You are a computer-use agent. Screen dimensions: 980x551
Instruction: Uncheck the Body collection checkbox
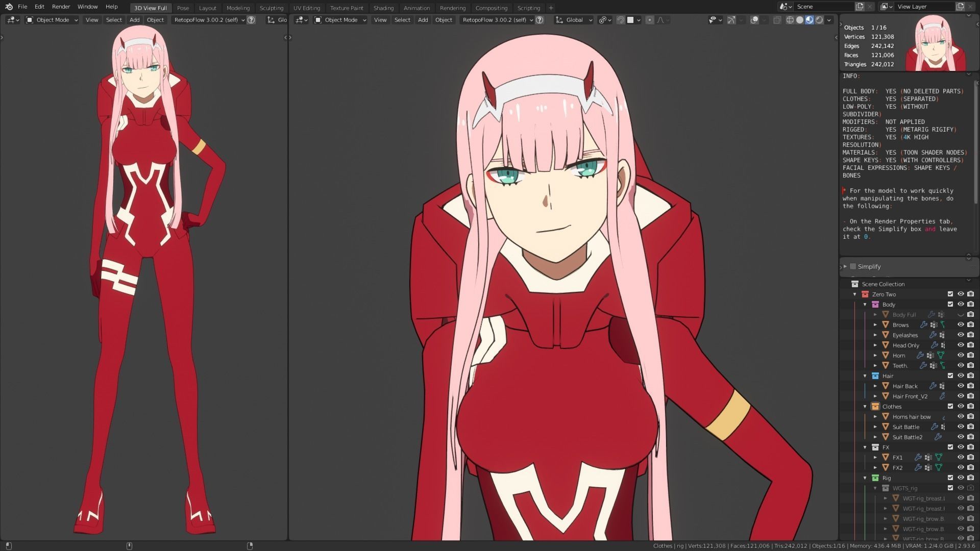point(950,304)
